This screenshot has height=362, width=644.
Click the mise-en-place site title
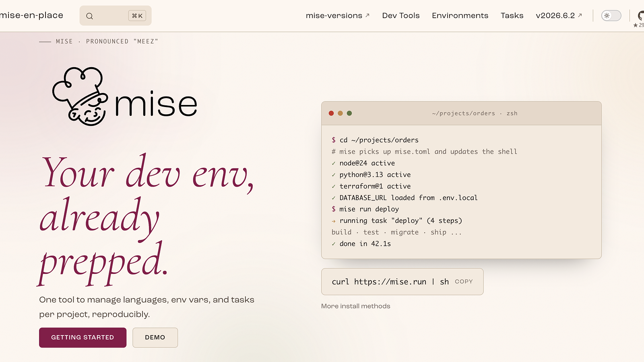(31, 15)
